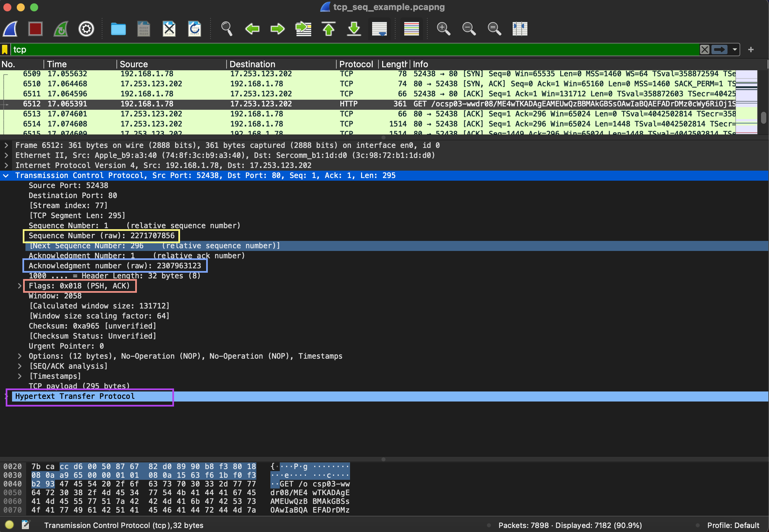769x532 pixels.
Task: Restart current capture with green fin icon
Action: (x=61, y=29)
